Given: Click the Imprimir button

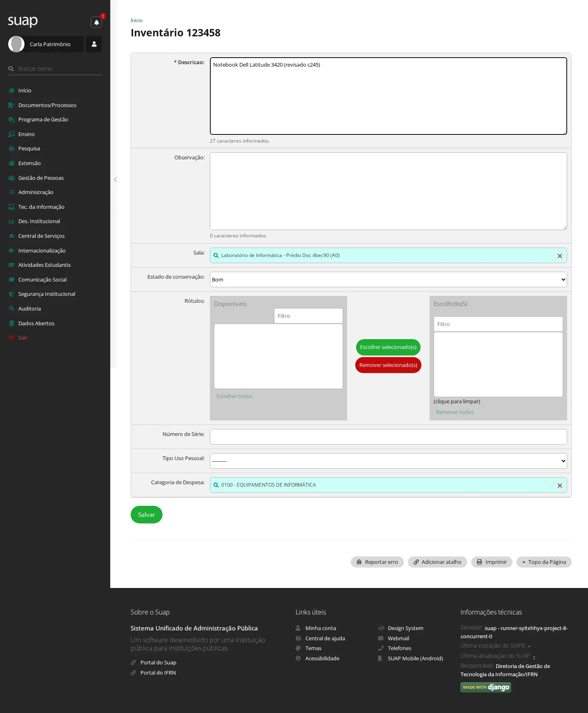Looking at the screenshot, I should pos(492,562).
